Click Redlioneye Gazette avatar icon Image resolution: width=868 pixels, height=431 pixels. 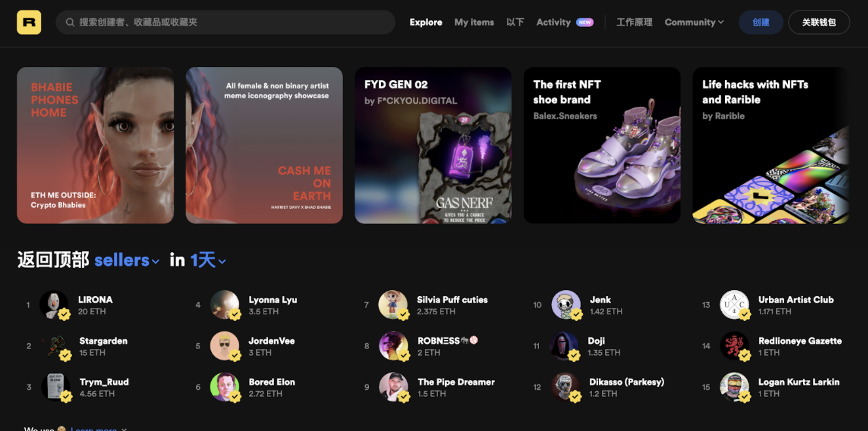(x=734, y=346)
